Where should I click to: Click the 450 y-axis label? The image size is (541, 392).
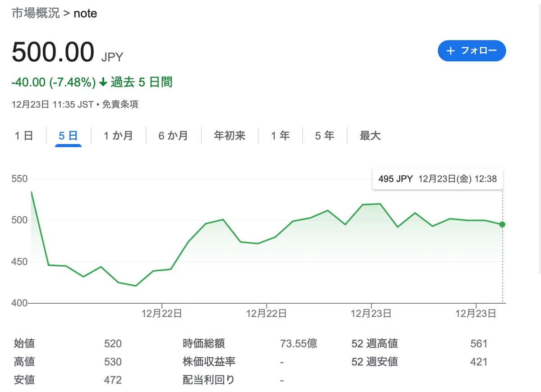(x=20, y=262)
